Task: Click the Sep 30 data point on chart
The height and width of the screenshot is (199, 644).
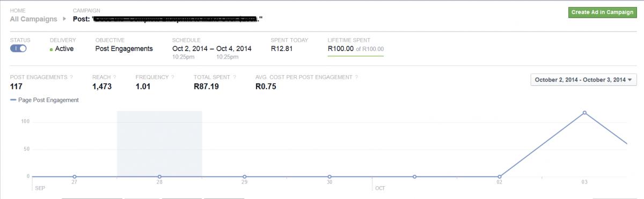Action: (330, 176)
